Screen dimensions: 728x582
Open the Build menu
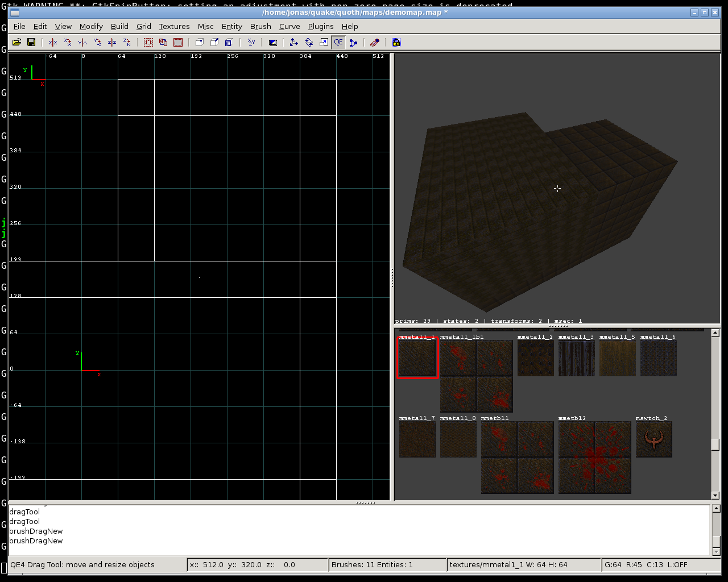(x=119, y=26)
